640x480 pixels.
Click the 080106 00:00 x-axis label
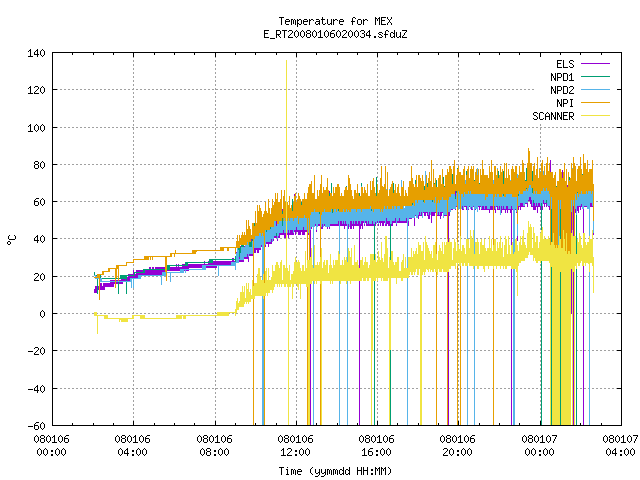[x=51, y=446]
